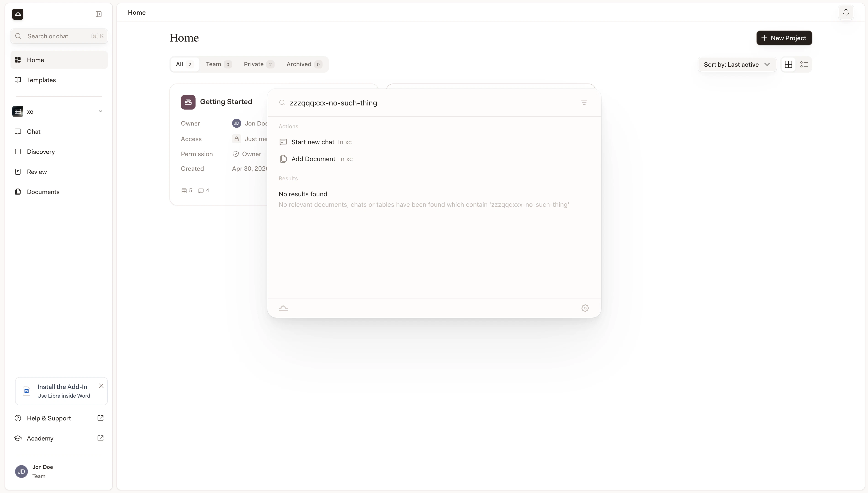Choose Add Document action
The image size is (868, 493).
[x=434, y=159]
